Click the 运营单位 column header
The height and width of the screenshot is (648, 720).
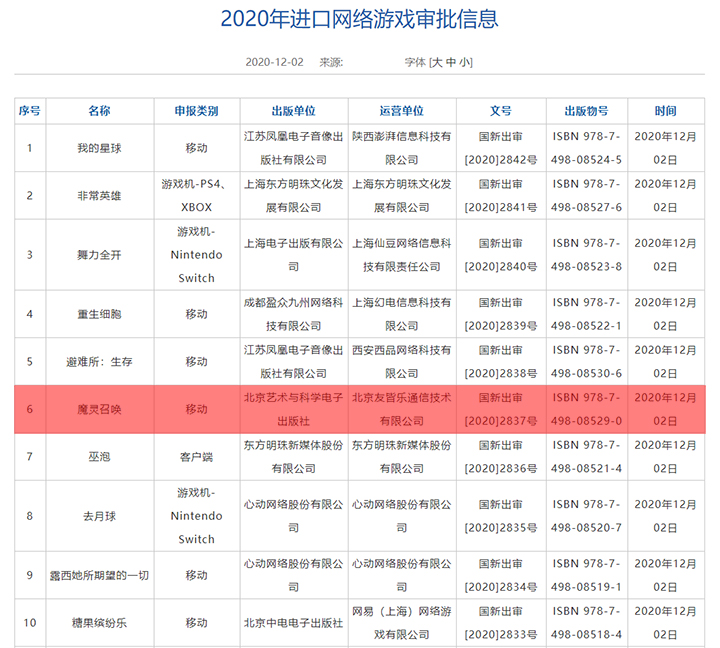tap(401, 111)
